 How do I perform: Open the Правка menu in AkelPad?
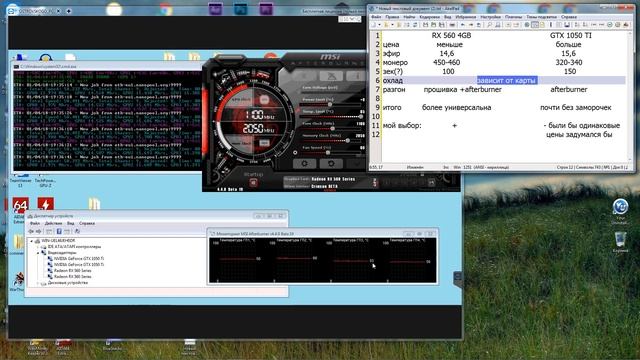pos(392,17)
